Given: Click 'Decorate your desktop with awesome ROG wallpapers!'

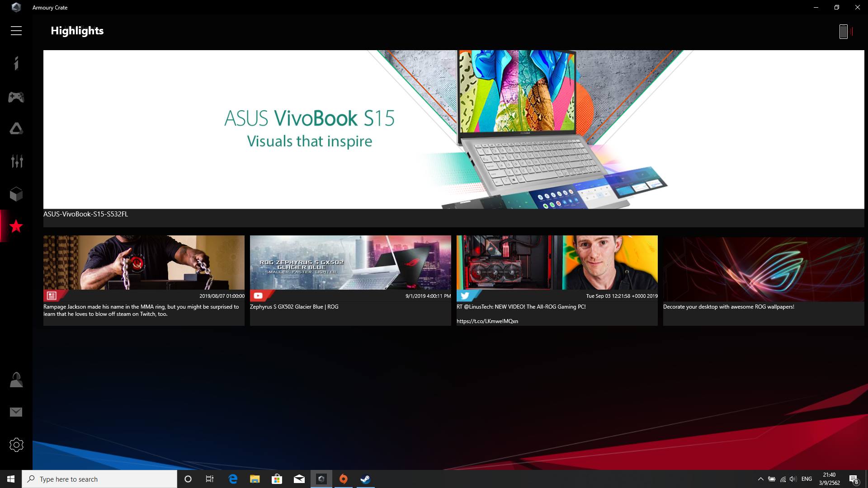Looking at the screenshot, I should click(x=729, y=307).
